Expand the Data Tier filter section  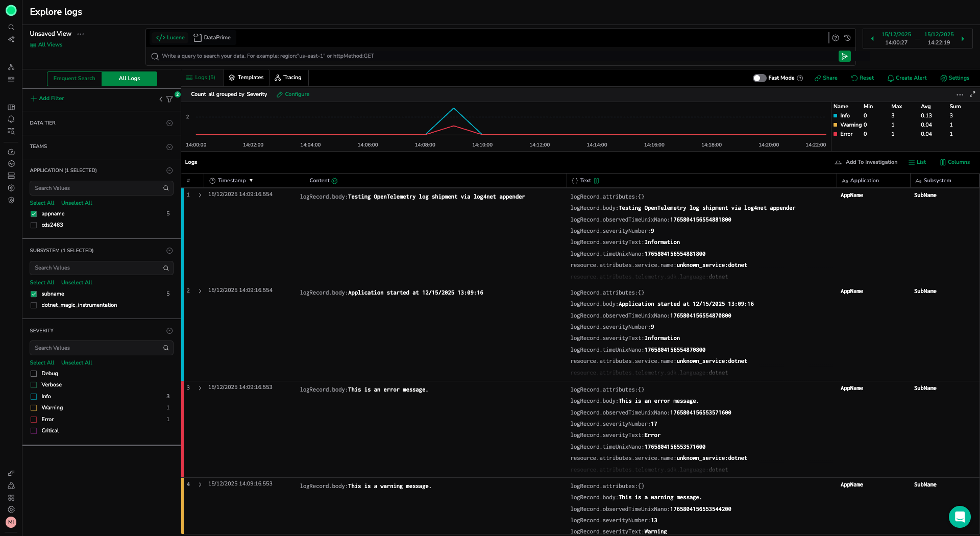(169, 123)
